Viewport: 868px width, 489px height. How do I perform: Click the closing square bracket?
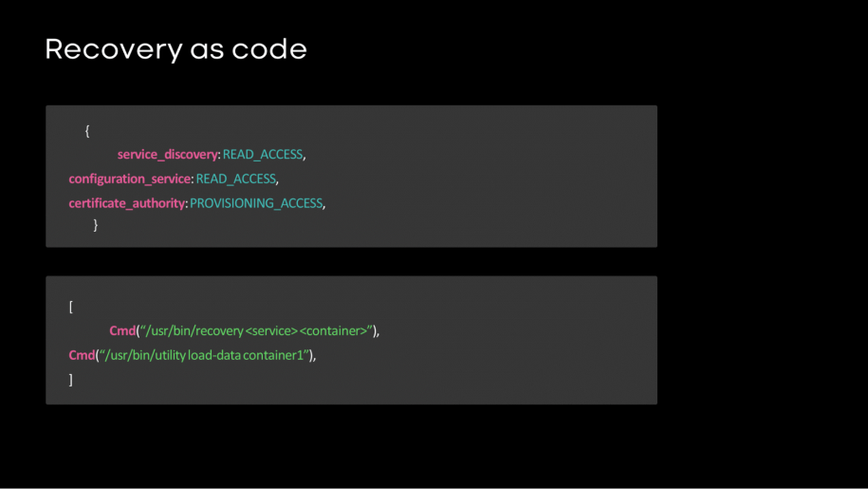point(71,380)
